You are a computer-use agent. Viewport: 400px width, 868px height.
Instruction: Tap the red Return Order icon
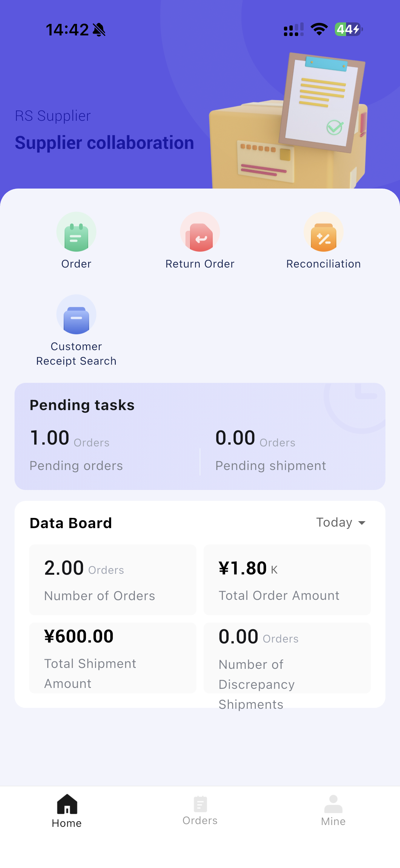coord(200,232)
